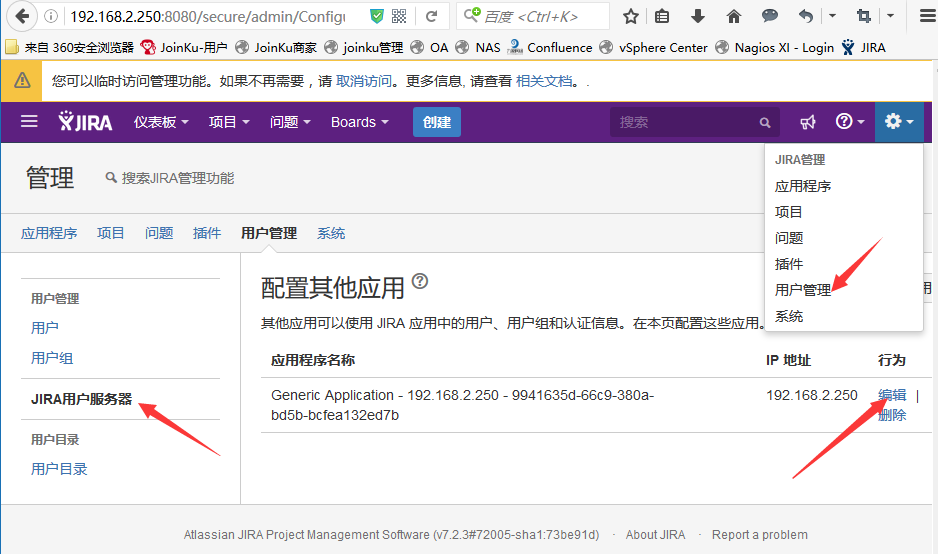Click the green shield security icon
Image resolution: width=938 pixels, height=554 pixels.
(x=376, y=16)
